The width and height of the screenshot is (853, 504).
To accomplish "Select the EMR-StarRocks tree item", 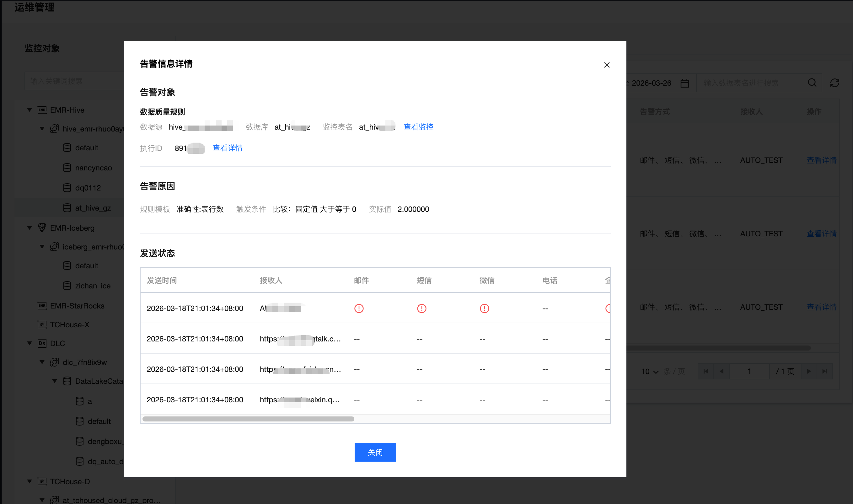I will (x=77, y=306).
